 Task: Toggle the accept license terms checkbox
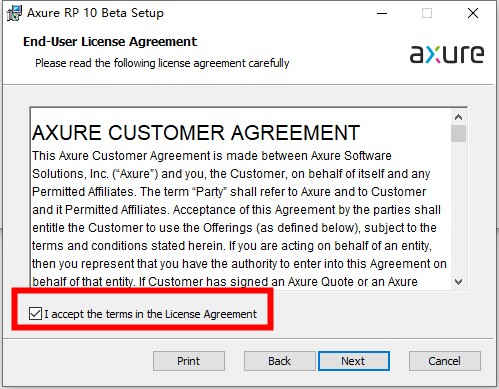pos(35,314)
